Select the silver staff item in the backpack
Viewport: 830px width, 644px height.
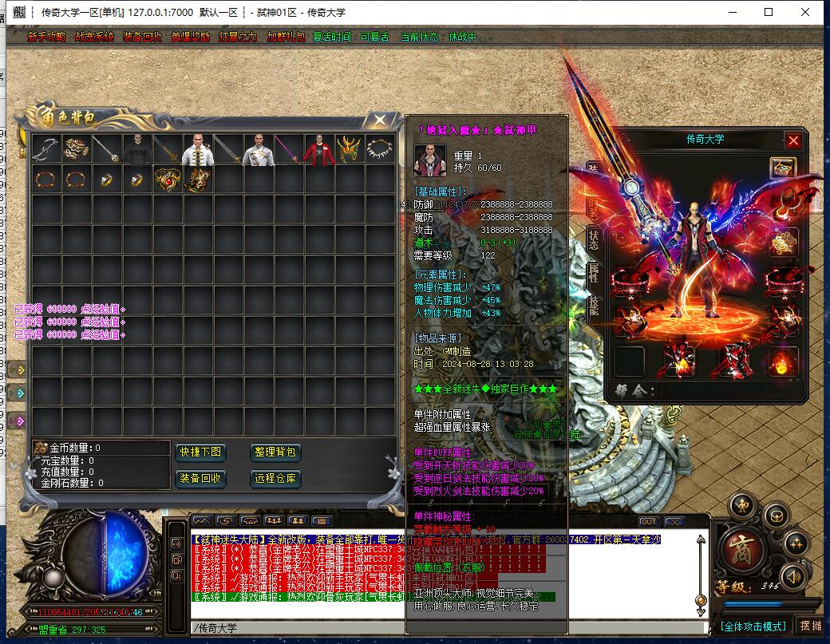pyautogui.click(x=106, y=149)
